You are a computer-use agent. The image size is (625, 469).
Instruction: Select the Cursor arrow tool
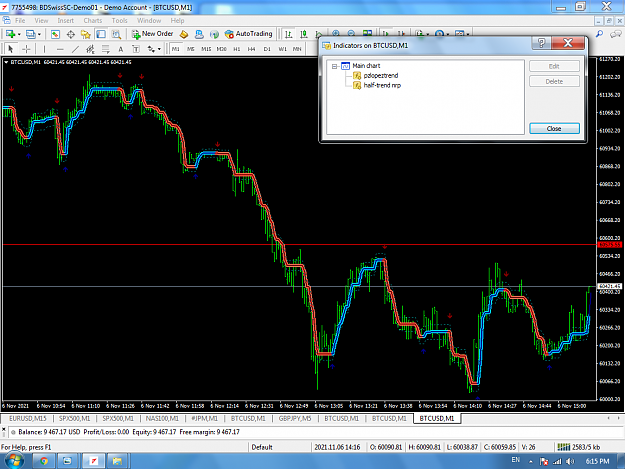[x=11, y=49]
